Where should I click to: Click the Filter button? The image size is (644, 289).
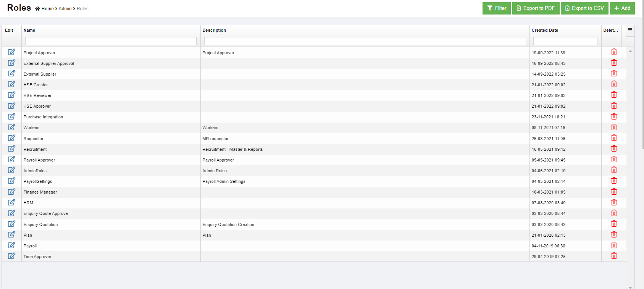496,8
